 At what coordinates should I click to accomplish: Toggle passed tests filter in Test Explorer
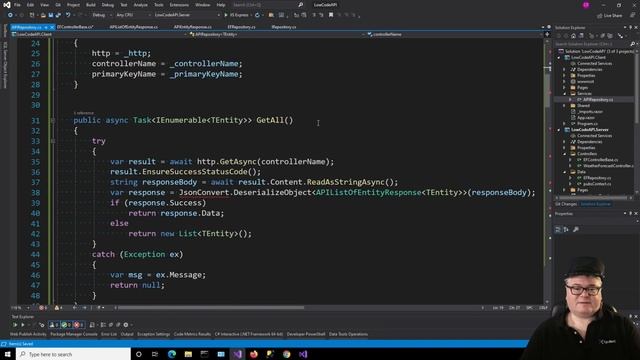point(66,325)
